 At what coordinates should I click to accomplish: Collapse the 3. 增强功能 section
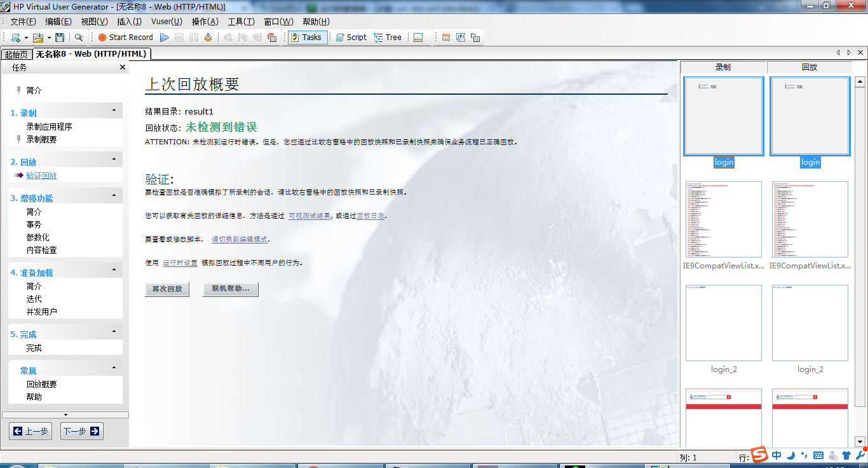pyautogui.click(x=114, y=195)
